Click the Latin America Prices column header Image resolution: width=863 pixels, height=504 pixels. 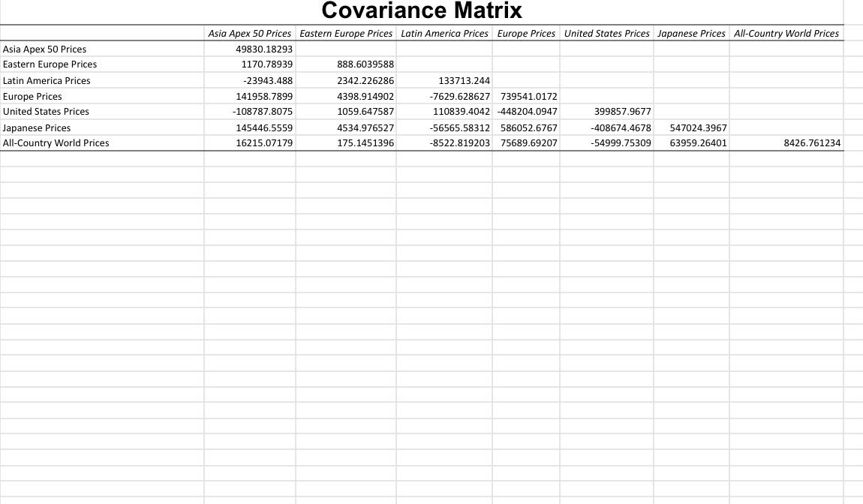pyautogui.click(x=444, y=33)
